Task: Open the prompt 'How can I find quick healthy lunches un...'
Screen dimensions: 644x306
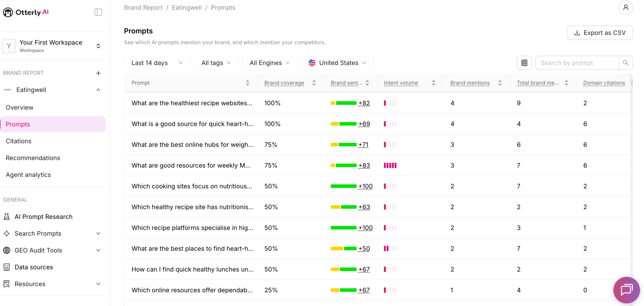Action: [192, 269]
